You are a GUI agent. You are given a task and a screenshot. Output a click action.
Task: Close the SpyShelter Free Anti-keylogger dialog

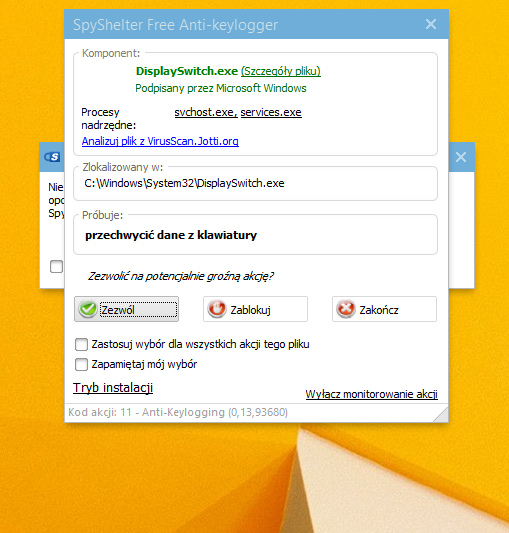(x=431, y=24)
